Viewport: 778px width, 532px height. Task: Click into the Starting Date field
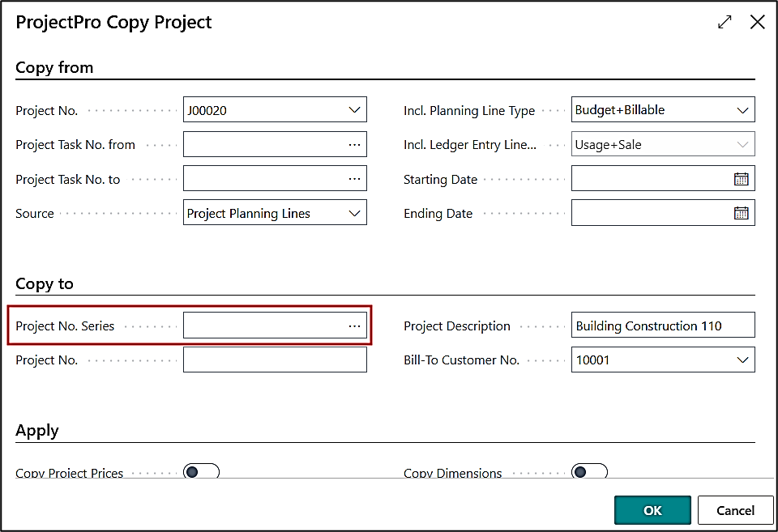650,179
